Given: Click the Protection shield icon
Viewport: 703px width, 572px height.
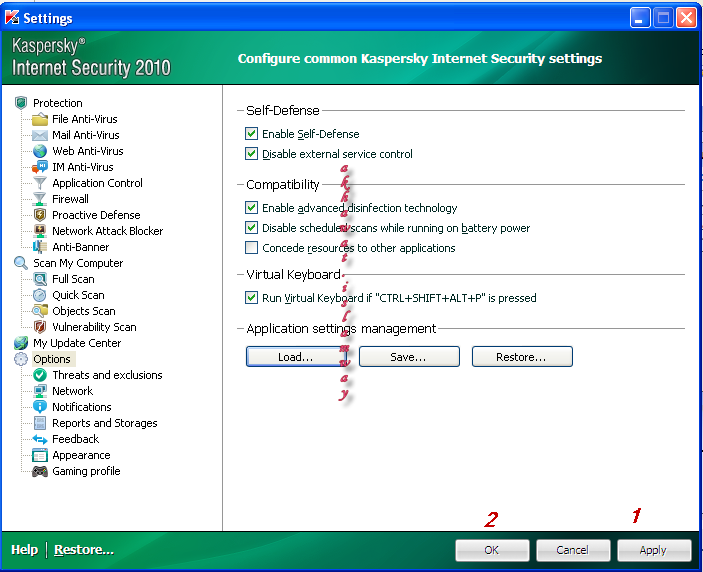Looking at the screenshot, I should pos(21,103).
